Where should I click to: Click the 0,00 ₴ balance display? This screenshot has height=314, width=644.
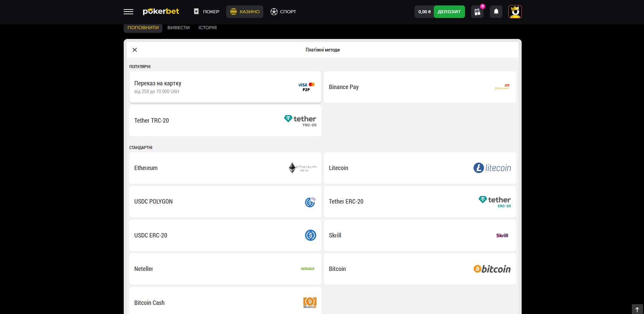424,12
